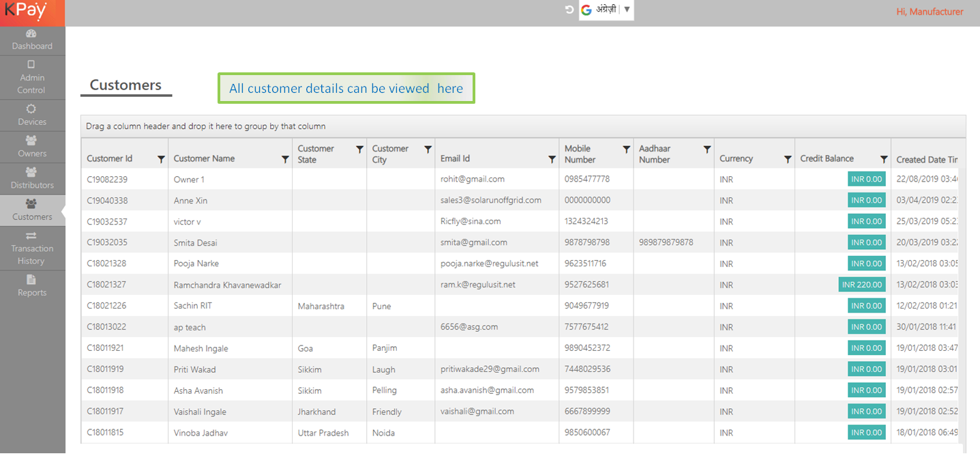Screen dimensions: 980x456
Task: Go to Devices section icon
Action: pos(31,109)
